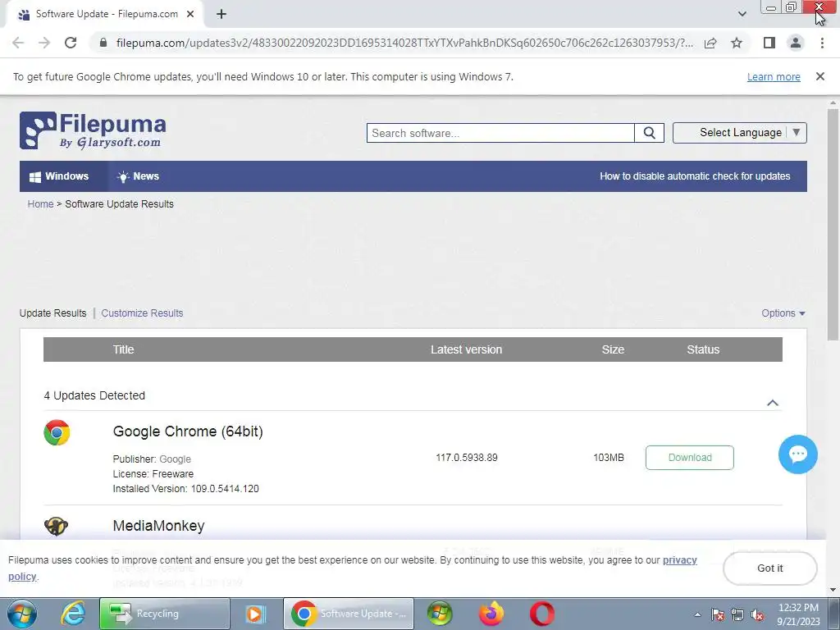
Task: Click the Google publisher link
Action: click(175, 459)
